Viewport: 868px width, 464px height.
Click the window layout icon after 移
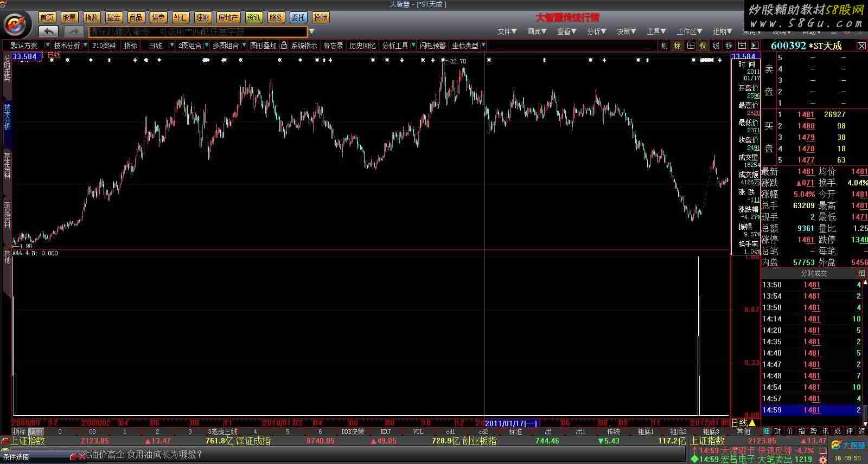tap(742, 46)
